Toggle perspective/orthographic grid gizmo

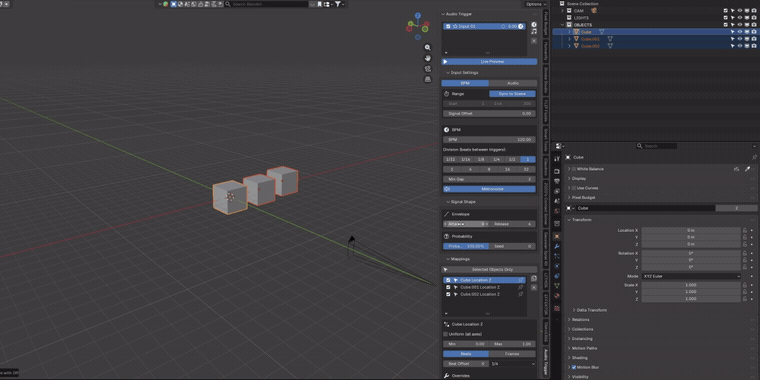[428, 79]
